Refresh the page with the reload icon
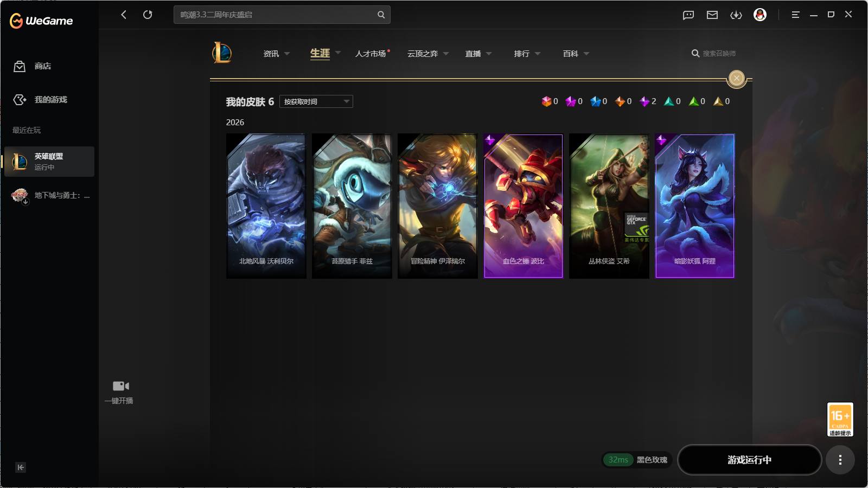 pyautogui.click(x=148, y=15)
